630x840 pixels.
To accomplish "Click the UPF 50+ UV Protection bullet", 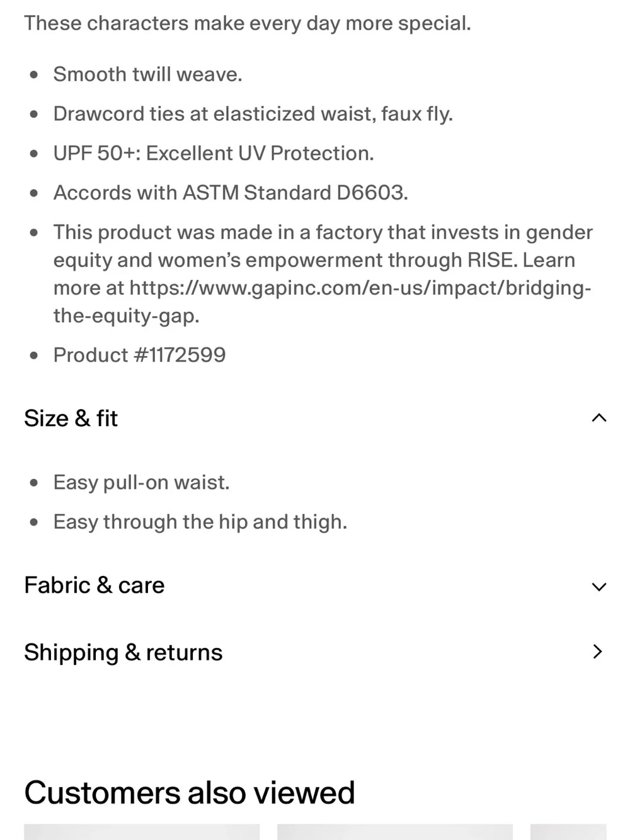I will [214, 153].
